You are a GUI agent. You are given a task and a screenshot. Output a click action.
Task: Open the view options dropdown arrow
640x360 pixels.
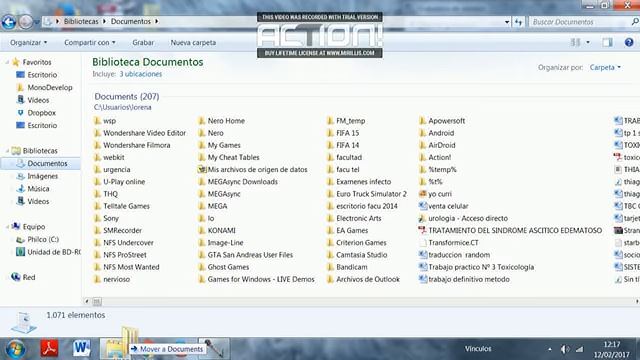click(588, 42)
